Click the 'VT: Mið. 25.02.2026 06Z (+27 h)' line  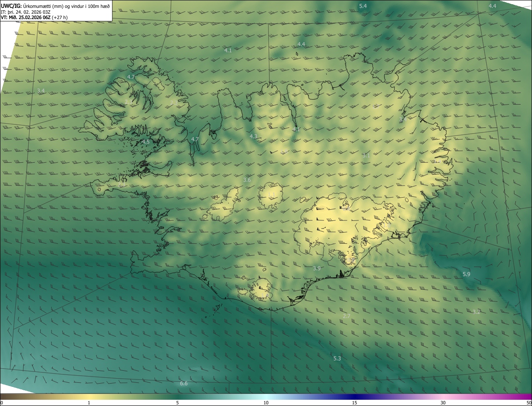pos(34,17)
